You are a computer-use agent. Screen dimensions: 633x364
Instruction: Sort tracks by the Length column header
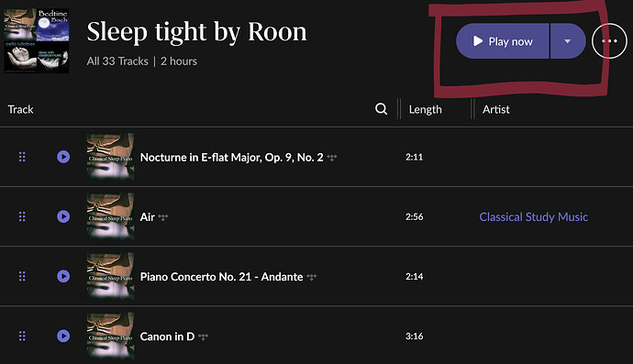point(425,109)
